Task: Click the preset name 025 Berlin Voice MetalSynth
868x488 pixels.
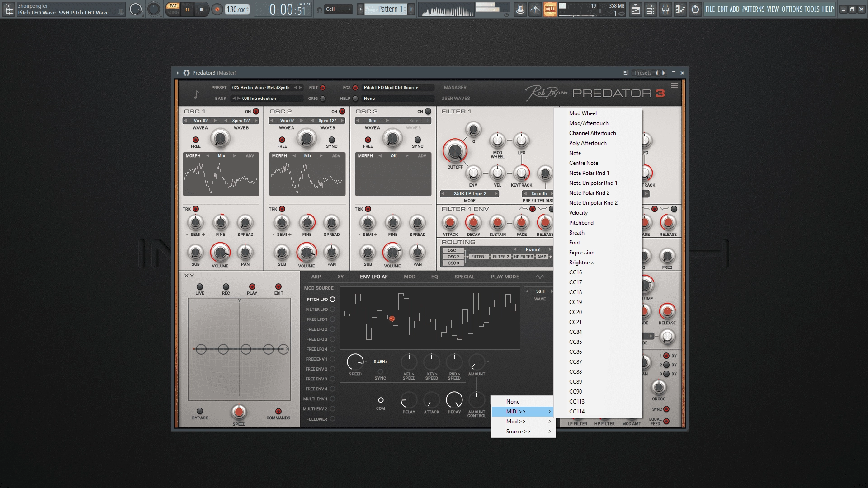Action: click(x=261, y=88)
